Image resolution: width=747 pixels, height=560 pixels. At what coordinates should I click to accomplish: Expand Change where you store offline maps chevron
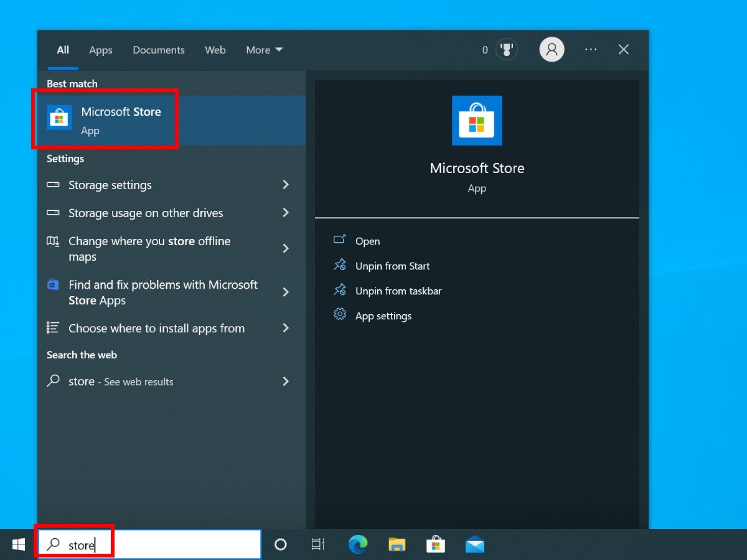pos(286,248)
